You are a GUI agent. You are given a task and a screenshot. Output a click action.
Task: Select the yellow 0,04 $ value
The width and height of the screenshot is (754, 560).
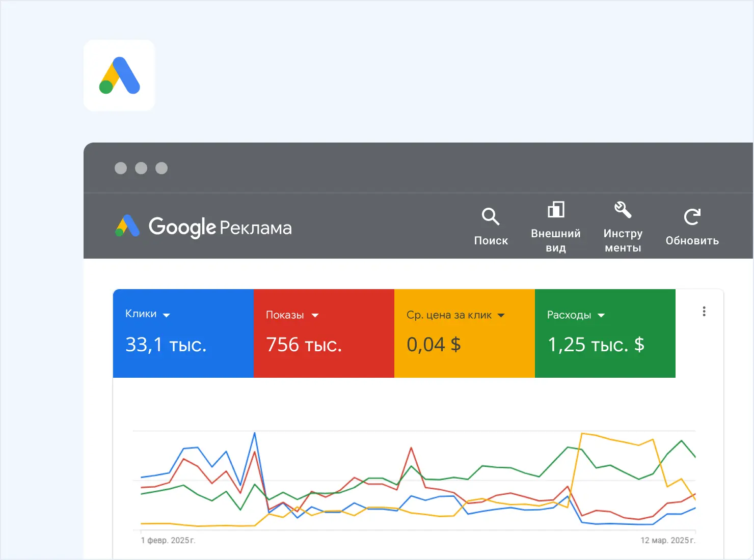click(434, 345)
